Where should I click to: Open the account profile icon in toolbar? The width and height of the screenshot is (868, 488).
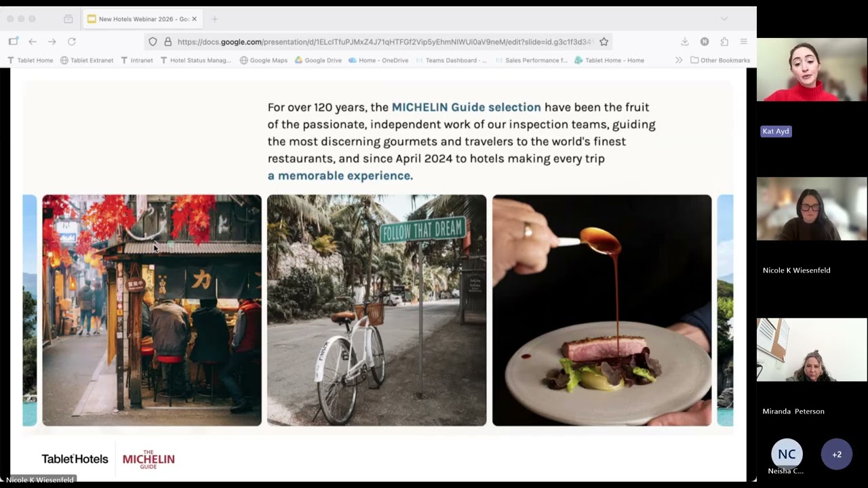tap(705, 41)
